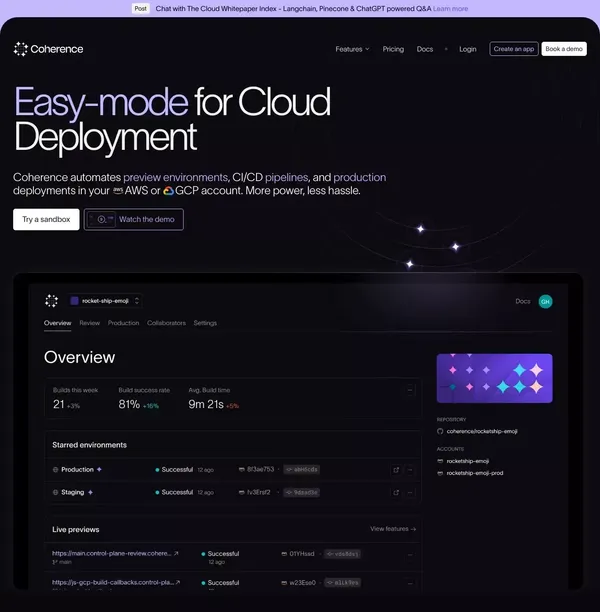Click the GH user avatar
The height and width of the screenshot is (612, 600).
tap(545, 301)
